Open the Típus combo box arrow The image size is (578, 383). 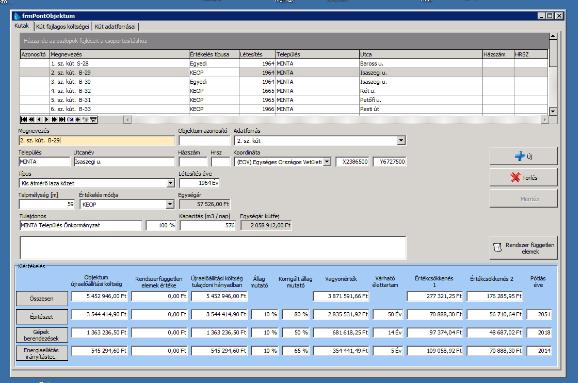click(x=170, y=183)
